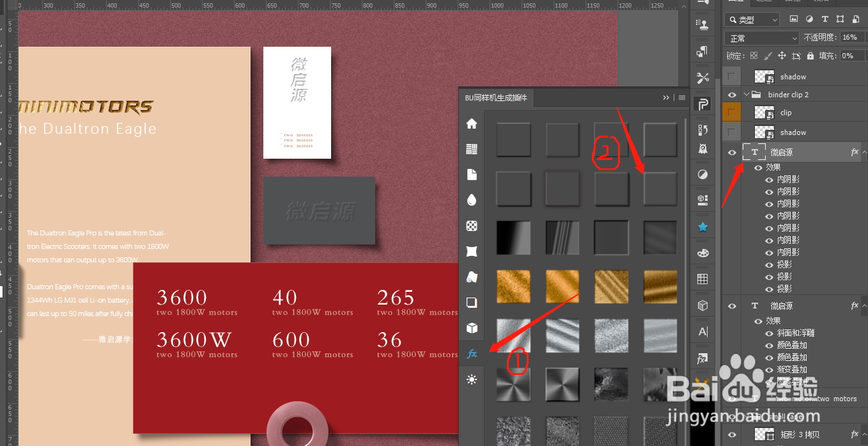Hide the 矩形 3 拷贝 layer
Screen dimensions: 868x446
pos(732,434)
